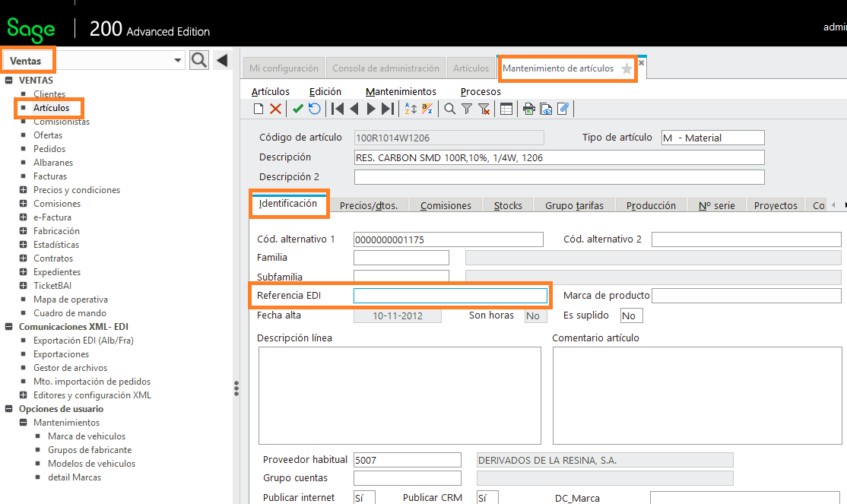The image size is (847, 504).
Task: Toggle the Es suplido value
Action: 632,316
